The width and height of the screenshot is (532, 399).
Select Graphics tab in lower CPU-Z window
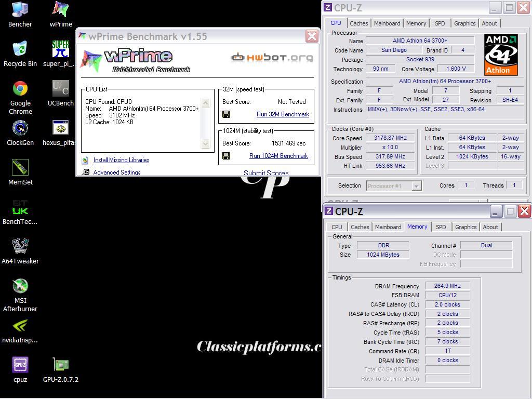pos(465,227)
